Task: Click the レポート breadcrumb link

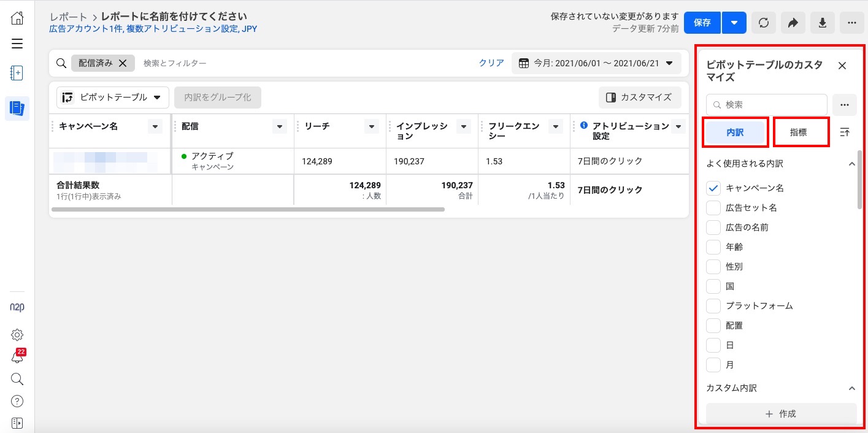Action: 69,17
